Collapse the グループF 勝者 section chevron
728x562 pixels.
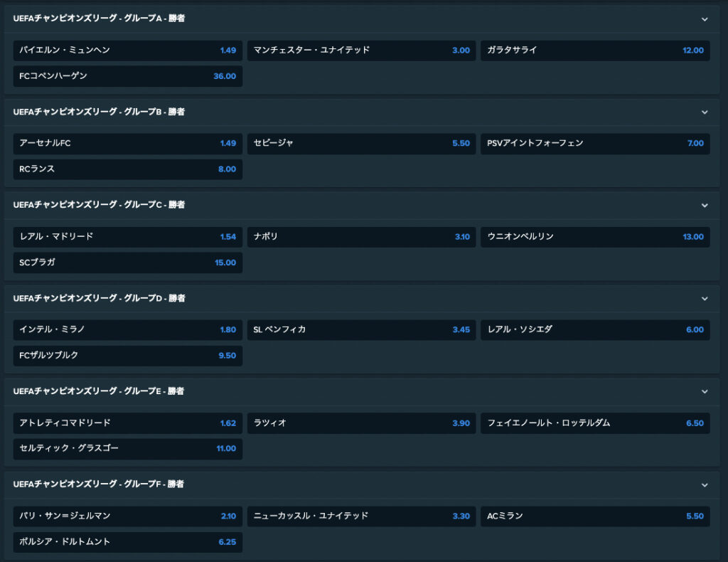click(705, 485)
